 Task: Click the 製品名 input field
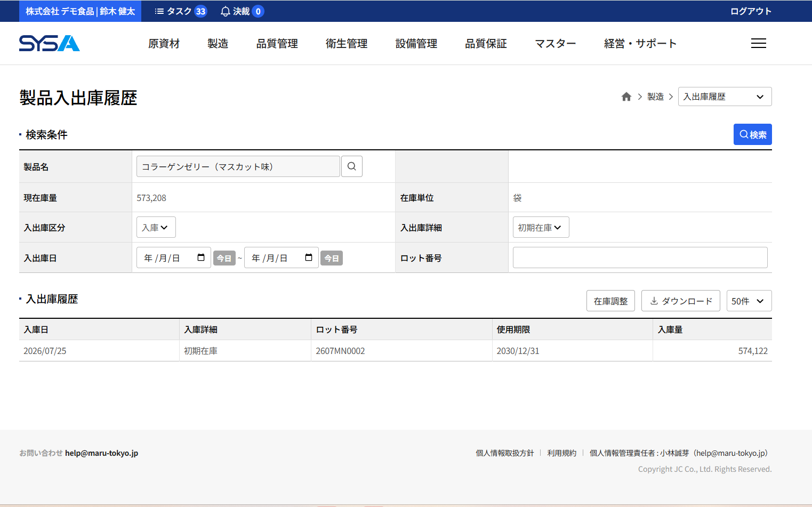point(238,166)
